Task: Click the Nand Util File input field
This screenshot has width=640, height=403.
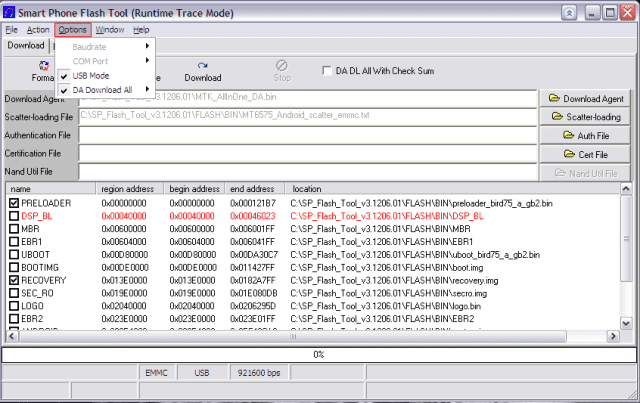Action: coord(308,171)
